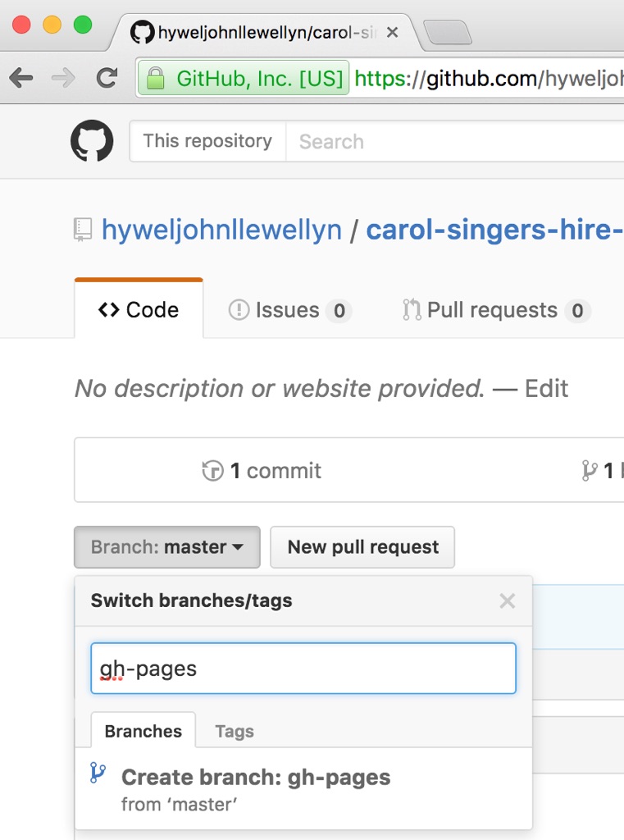Image resolution: width=624 pixels, height=840 pixels.
Task: Click the branch icon in stats bar
Action: tap(590, 471)
